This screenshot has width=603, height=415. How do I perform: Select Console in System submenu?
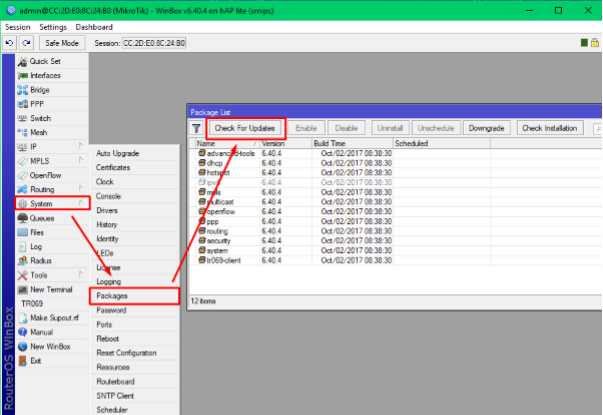(135, 196)
